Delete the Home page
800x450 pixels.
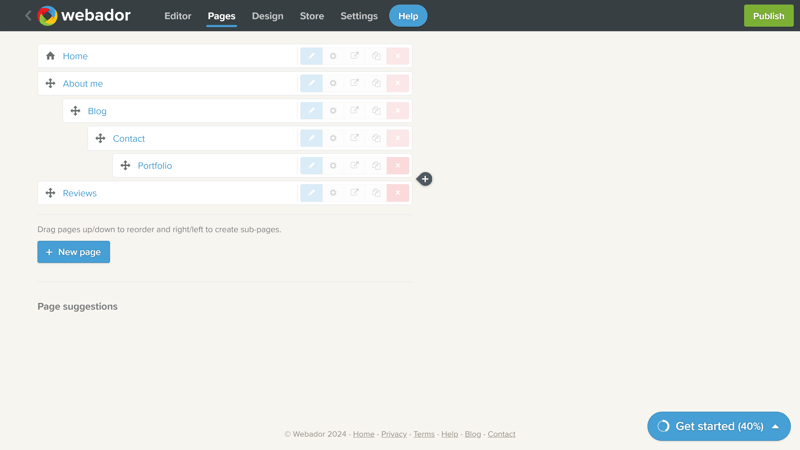coord(398,56)
